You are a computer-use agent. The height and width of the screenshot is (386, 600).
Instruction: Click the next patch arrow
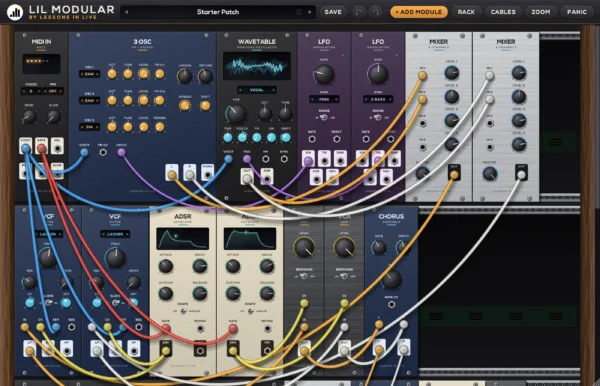click(310, 12)
